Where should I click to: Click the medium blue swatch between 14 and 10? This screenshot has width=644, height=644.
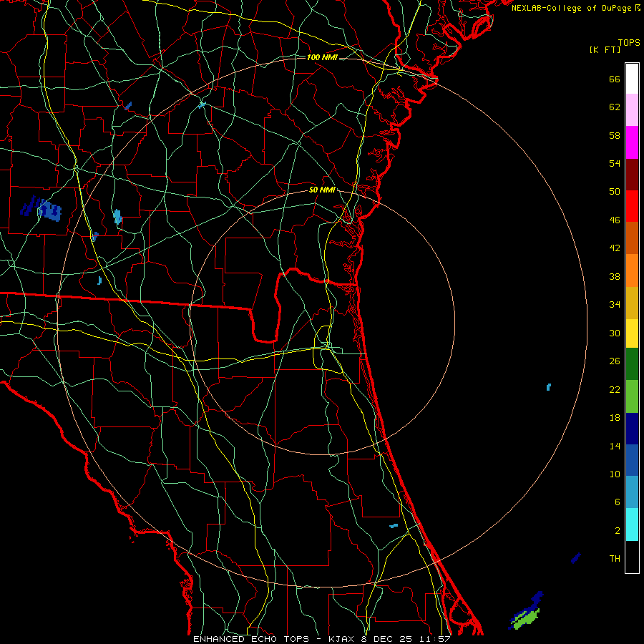632,460
